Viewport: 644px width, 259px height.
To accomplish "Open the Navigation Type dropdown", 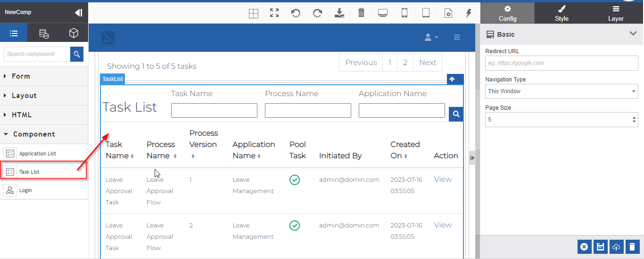I will [x=561, y=91].
